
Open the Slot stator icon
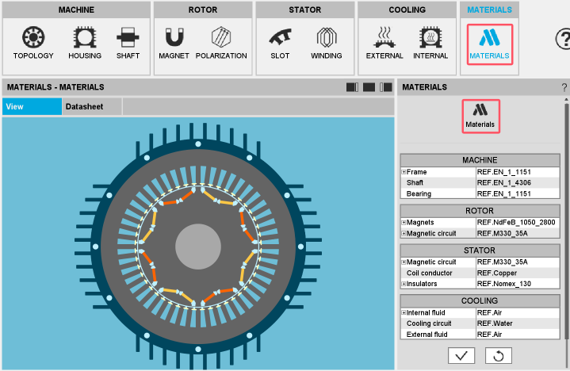point(280,43)
